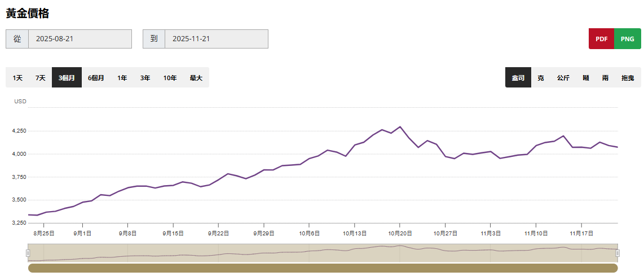Click the end date field 2025-11-21
The width and height of the screenshot is (644, 276).
[216, 39]
